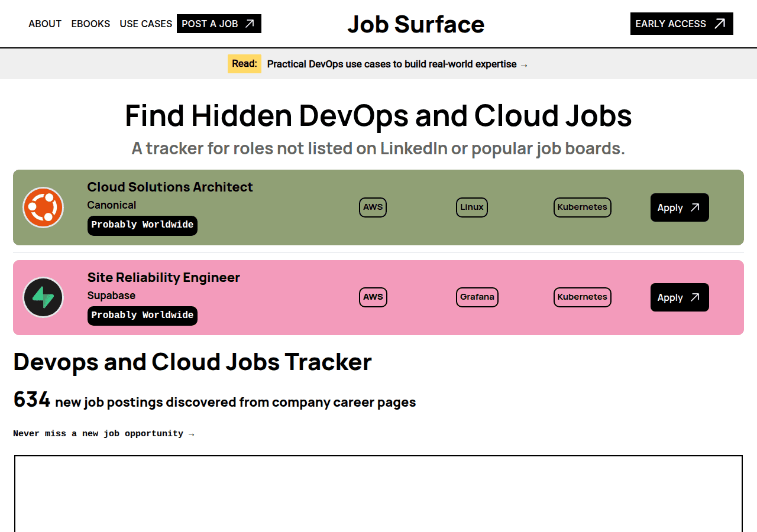Click the Devops and Cloud Jobs Tracker heading
Screen dimensions: 757x532
[192, 362]
